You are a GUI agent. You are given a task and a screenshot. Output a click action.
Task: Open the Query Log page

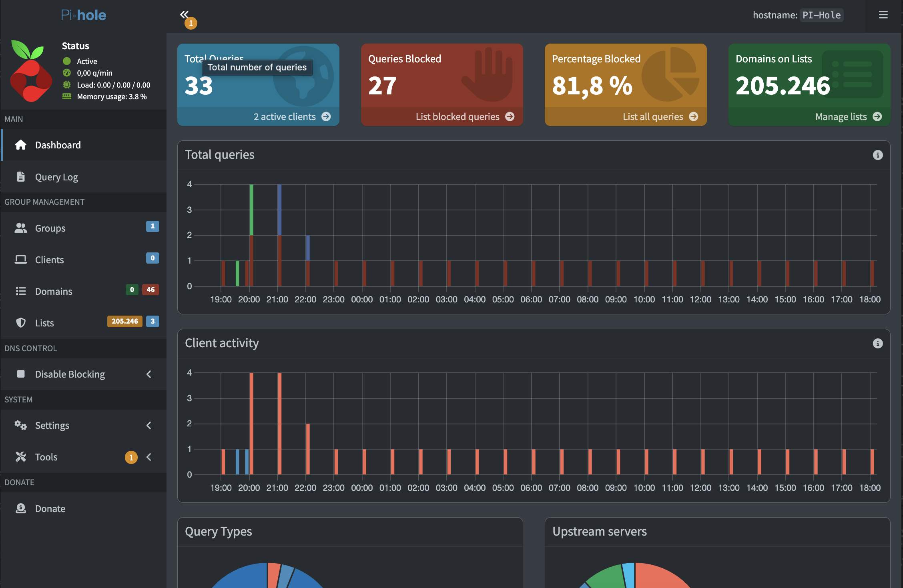coord(56,177)
